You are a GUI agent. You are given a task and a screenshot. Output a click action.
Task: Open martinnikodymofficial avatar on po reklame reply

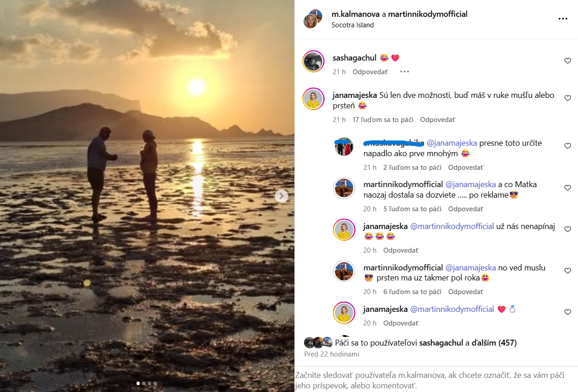[344, 188]
